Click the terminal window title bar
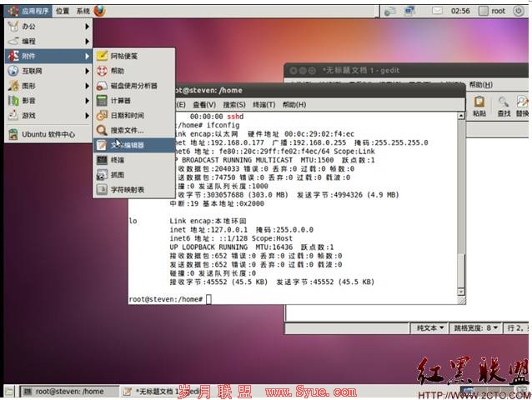This screenshot has height=400, width=532. [x=319, y=91]
